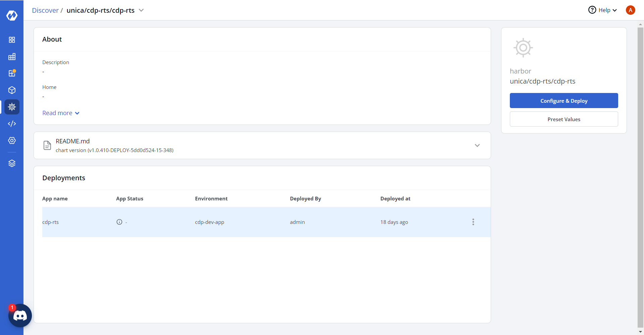Open Global Configurations gear icon in sidebar
Viewport: 644px width, 335px height.
click(12, 141)
